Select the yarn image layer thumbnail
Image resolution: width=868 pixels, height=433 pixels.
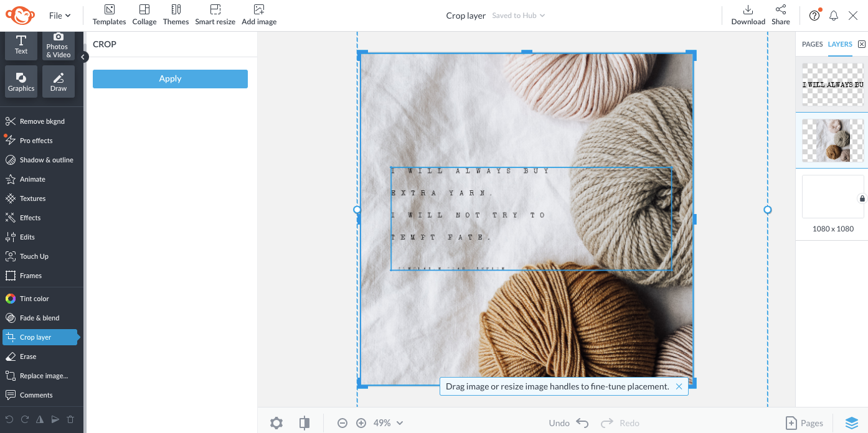click(833, 141)
